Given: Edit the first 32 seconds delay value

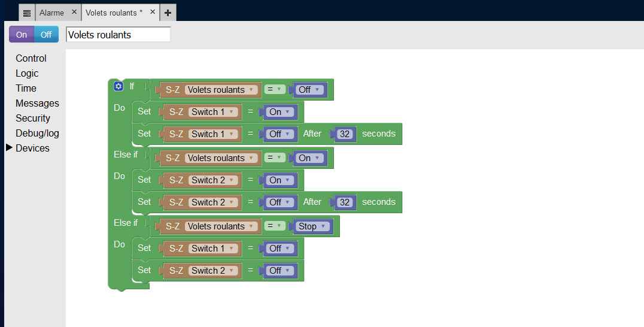Looking at the screenshot, I should 345,134.
